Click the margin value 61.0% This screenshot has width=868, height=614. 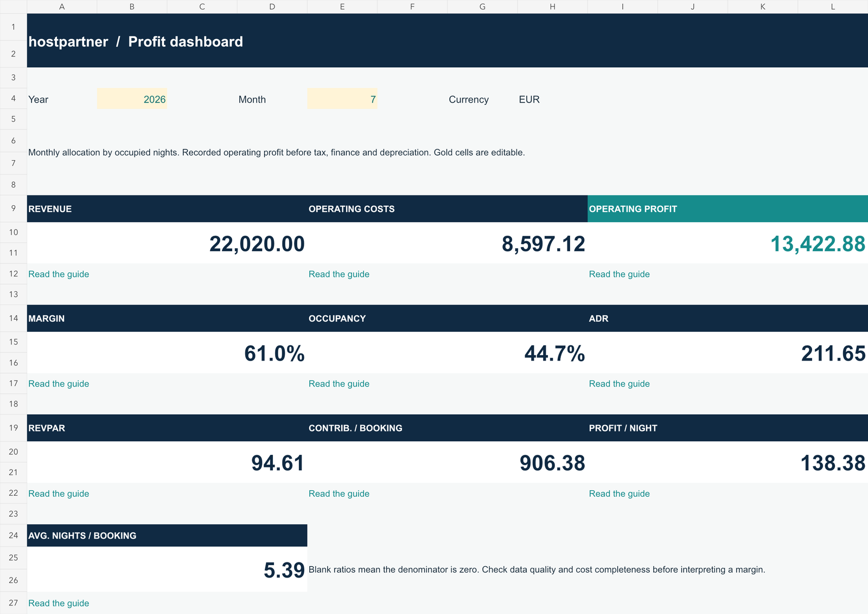[x=275, y=353]
